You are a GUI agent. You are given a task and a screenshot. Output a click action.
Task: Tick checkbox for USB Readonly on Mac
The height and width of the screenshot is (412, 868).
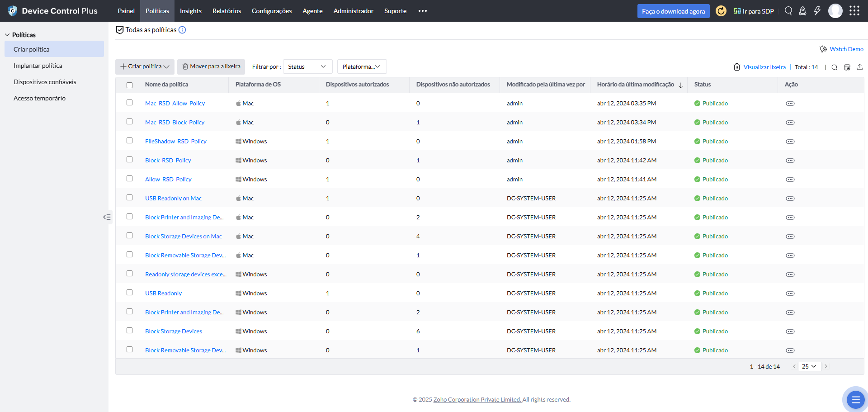(x=130, y=198)
